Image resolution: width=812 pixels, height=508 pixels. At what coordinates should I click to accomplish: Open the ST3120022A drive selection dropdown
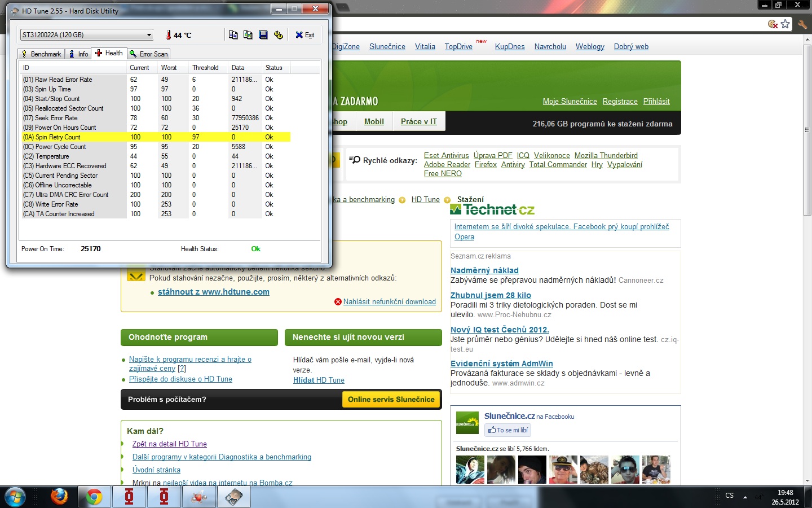click(x=86, y=35)
